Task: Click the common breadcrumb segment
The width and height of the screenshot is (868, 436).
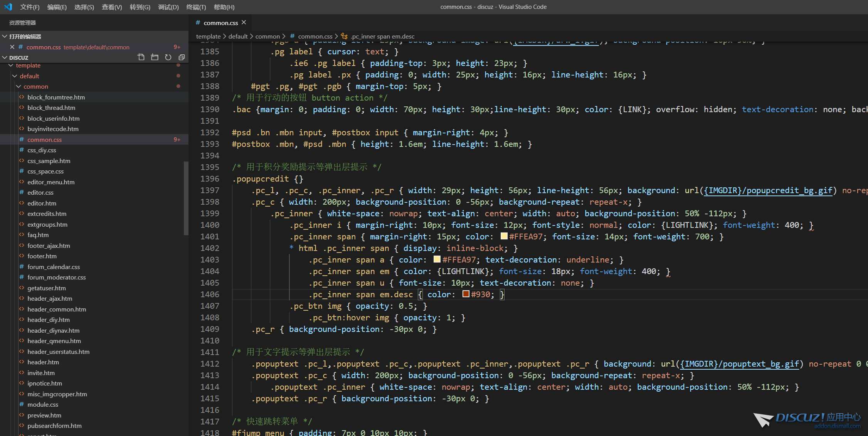Action: 267,36
